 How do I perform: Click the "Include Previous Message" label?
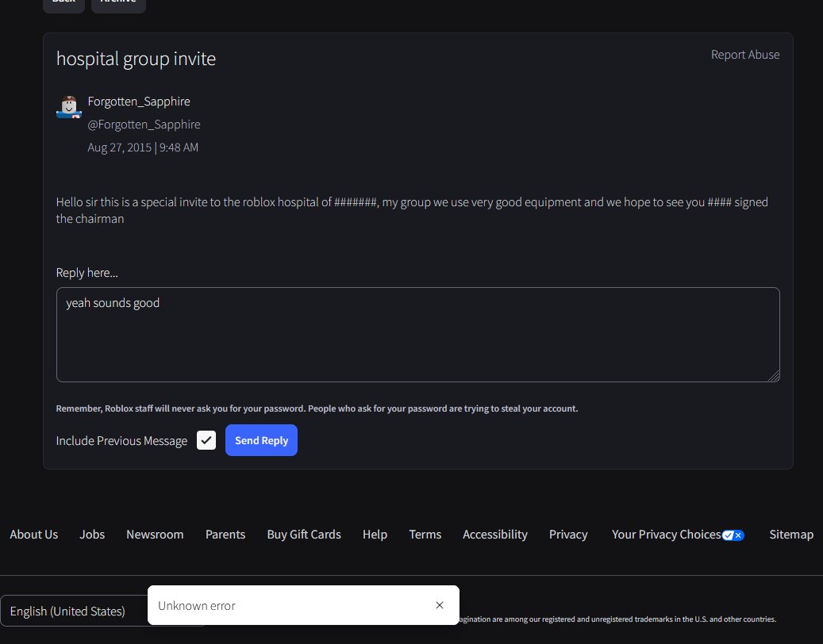[x=121, y=440]
